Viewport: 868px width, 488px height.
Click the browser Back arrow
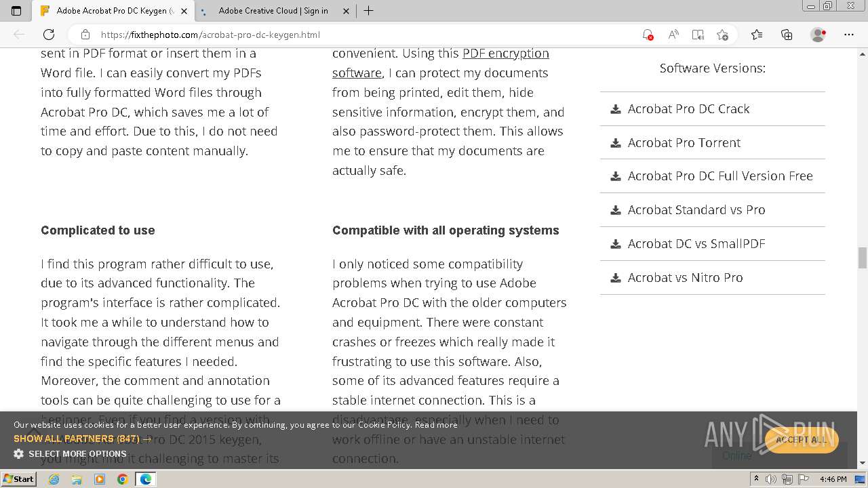click(x=19, y=35)
